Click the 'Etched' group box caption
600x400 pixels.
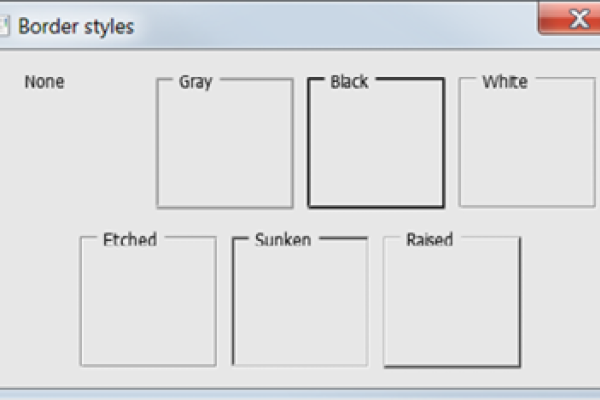130,240
